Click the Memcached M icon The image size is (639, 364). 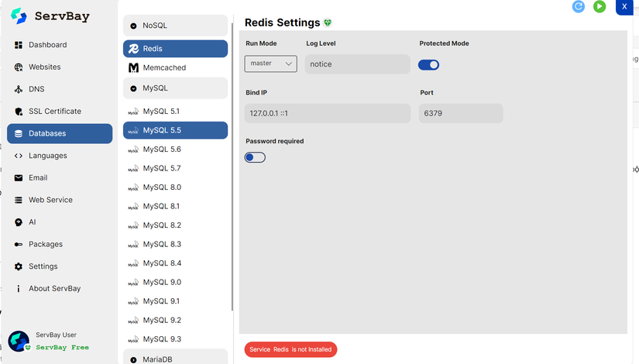133,67
